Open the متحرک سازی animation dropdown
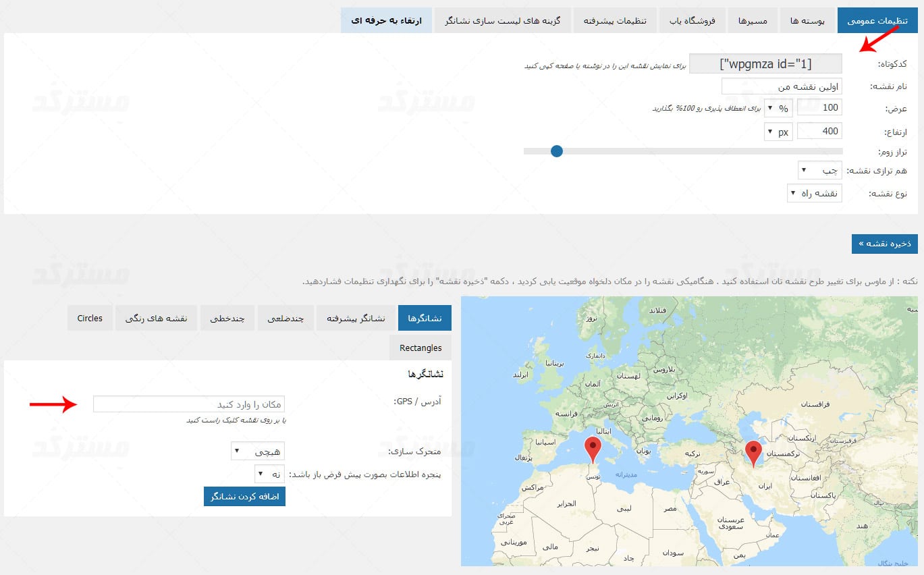The height and width of the screenshot is (575, 924). (x=259, y=450)
